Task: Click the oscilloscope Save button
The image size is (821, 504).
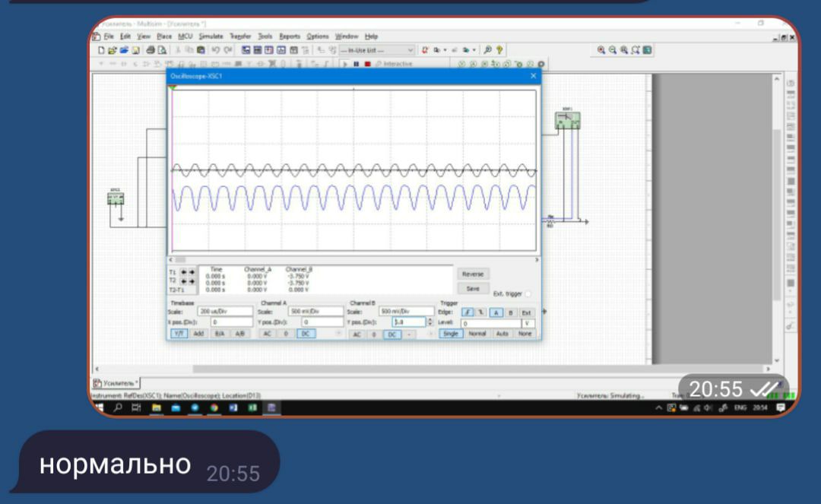Action: (x=473, y=289)
